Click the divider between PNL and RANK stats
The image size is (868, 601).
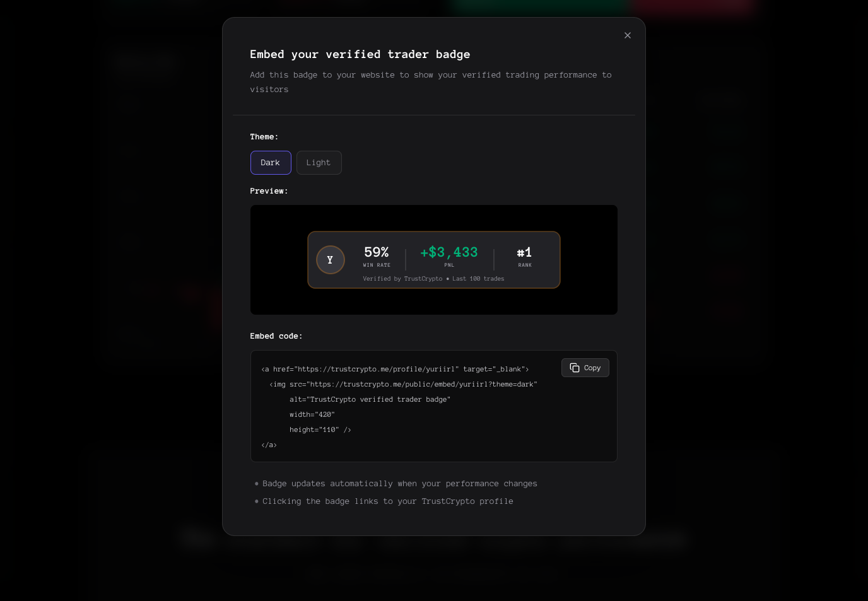495,259
